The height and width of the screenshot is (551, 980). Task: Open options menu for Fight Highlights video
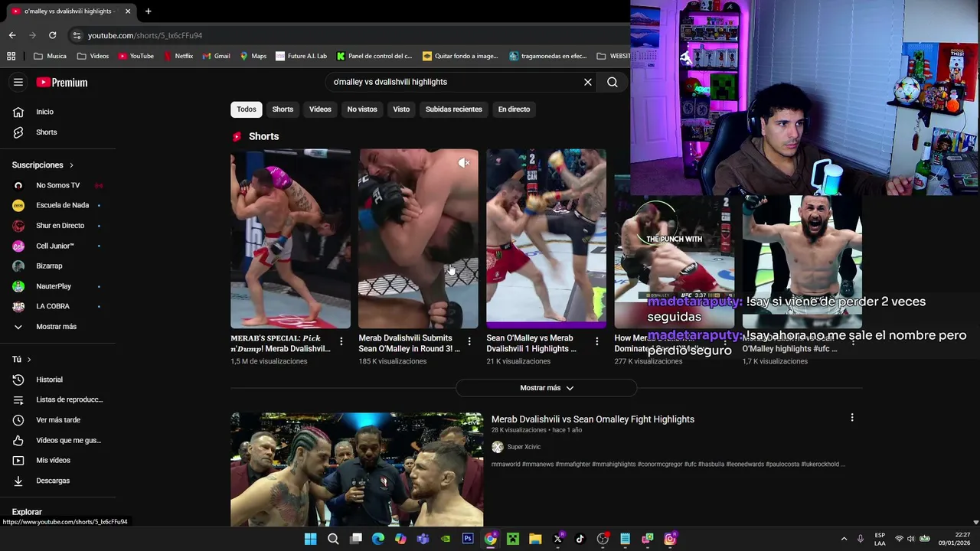click(x=852, y=418)
